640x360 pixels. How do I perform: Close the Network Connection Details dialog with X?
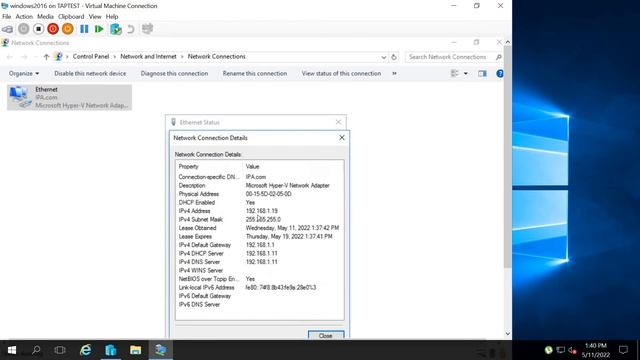coord(342,138)
